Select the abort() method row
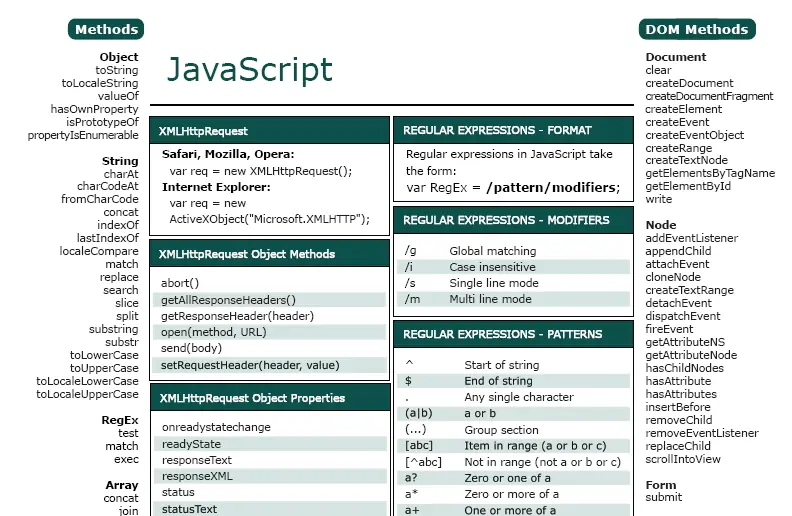Viewport: 792px width, 516px height. point(270,283)
